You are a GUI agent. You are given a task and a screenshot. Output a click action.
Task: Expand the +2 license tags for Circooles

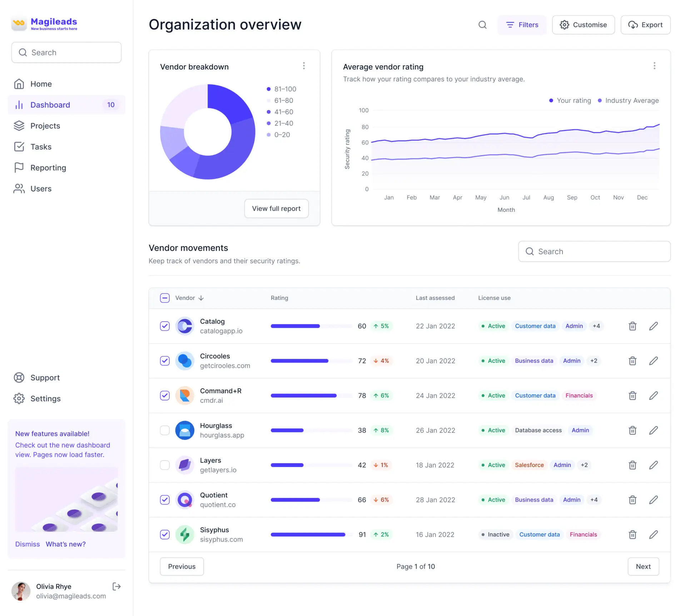click(594, 361)
